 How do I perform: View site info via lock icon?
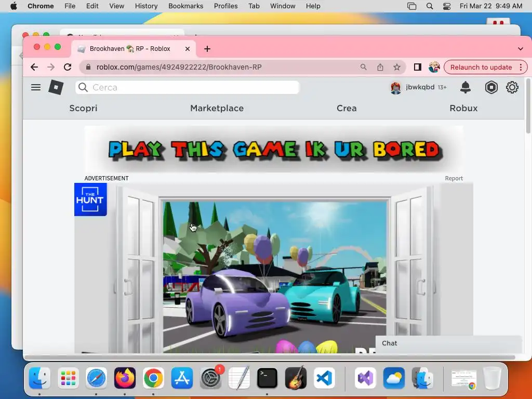tap(88, 67)
